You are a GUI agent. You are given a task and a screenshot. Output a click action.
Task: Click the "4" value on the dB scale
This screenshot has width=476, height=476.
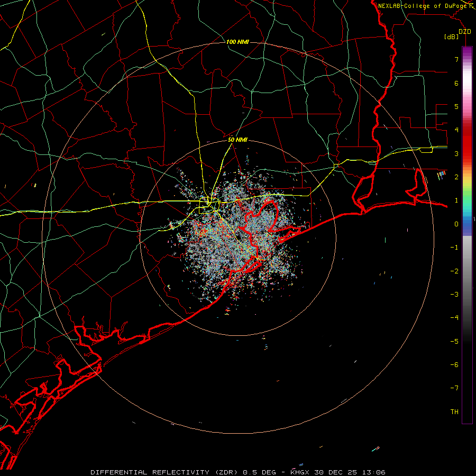[456, 130]
